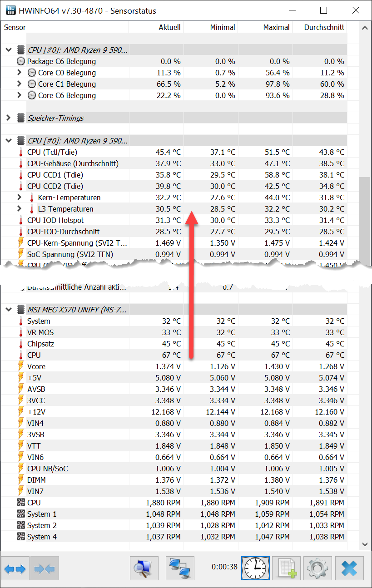Open sensor settings gear icon
The image size is (372, 588).
(x=317, y=568)
